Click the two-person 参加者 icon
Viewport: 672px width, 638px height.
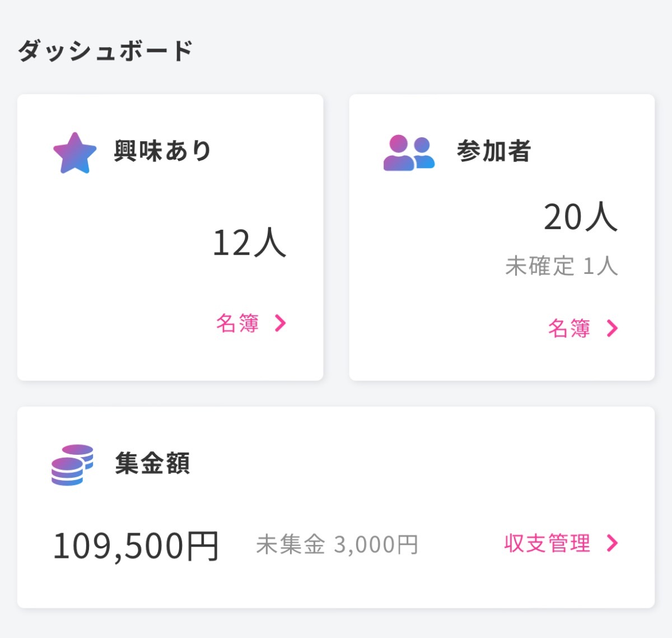(x=409, y=153)
